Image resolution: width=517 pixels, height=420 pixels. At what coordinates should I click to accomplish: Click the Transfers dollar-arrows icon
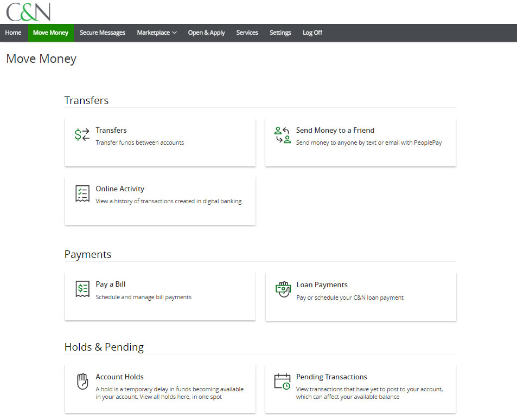[x=82, y=135]
